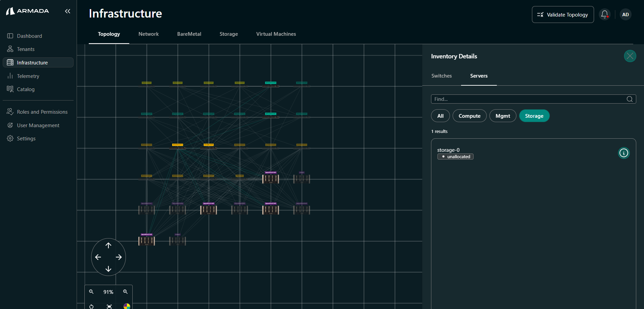
Task: Collapse the sidebar with double chevron
Action: (x=68, y=11)
